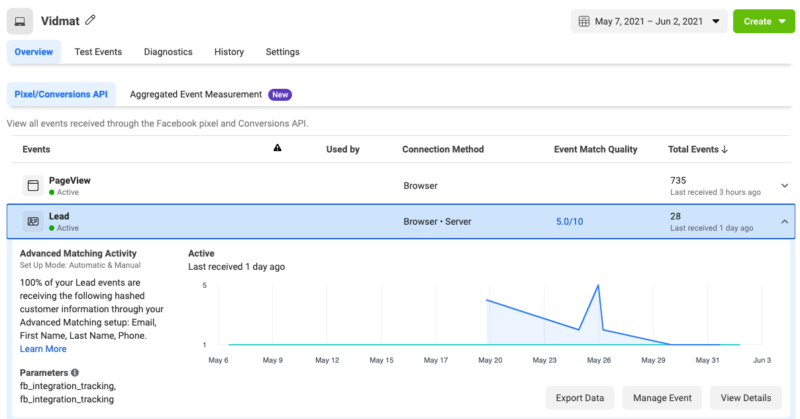800x419 pixels.
Task: Open the History tab
Action: pos(229,52)
